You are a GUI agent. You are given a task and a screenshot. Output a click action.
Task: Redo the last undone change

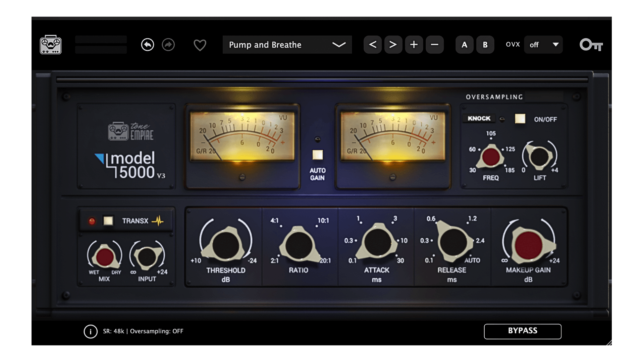pos(168,45)
